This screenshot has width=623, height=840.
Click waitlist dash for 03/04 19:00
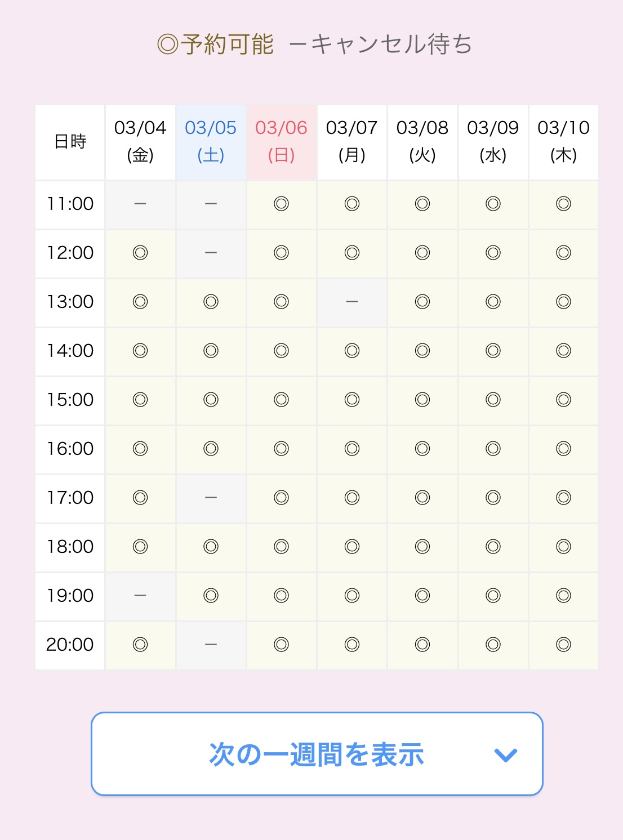tap(140, 596)
